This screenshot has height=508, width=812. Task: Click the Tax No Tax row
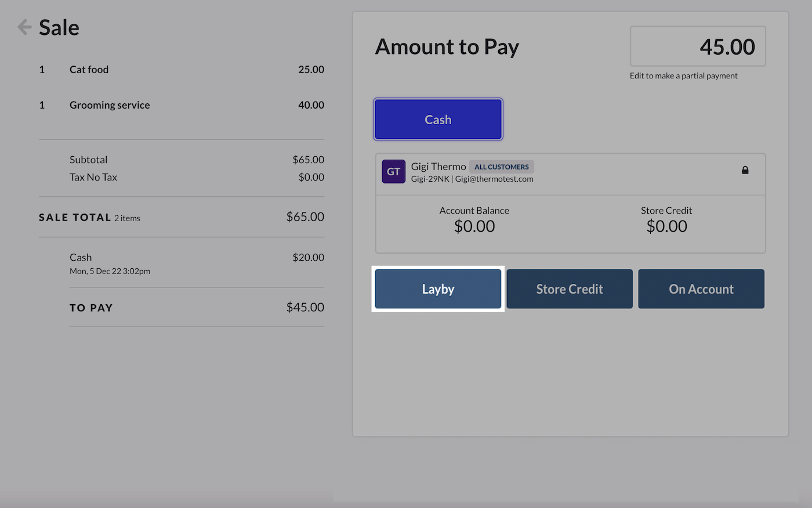(x=196, y=177)
